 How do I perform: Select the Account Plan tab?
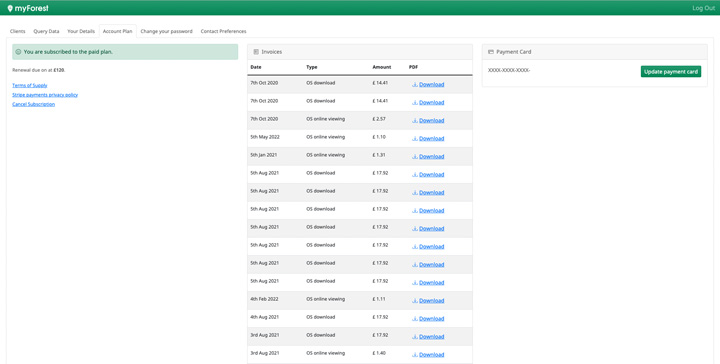point(118,31)
